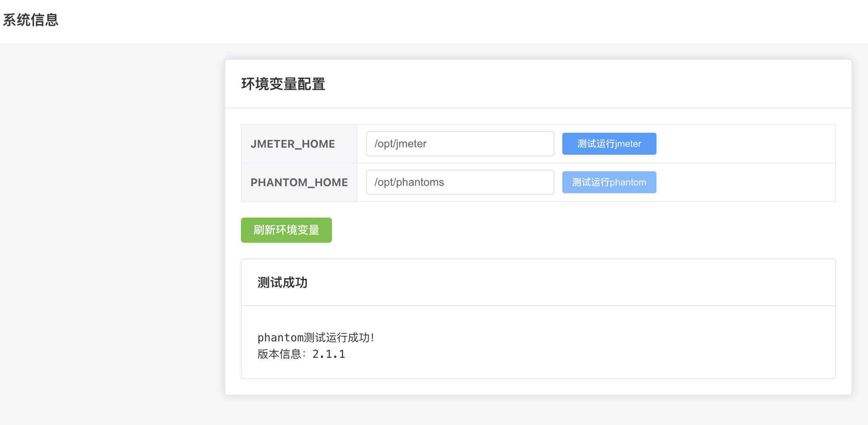The height and width of the screenshot is (425, 868).
Task: Click the 环境变量配置 header divider area
Action: [538, 107]
